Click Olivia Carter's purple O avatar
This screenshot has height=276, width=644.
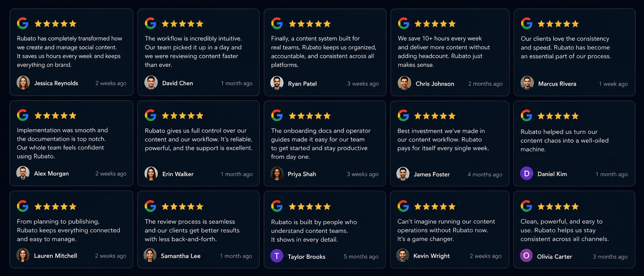[x=526, y=255]
